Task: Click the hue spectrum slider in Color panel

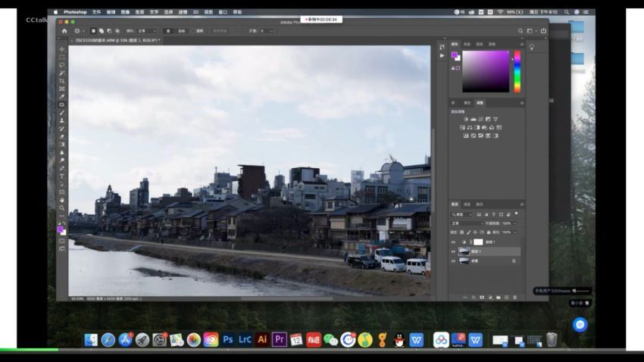Action: (517, 71)
